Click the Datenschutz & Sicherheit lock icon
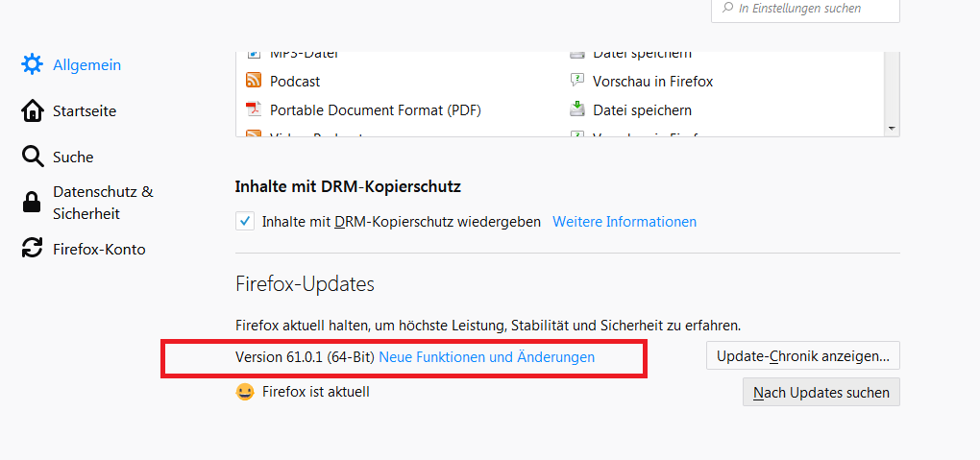Screen dimensions: 980x460 (x=32, y=203)
